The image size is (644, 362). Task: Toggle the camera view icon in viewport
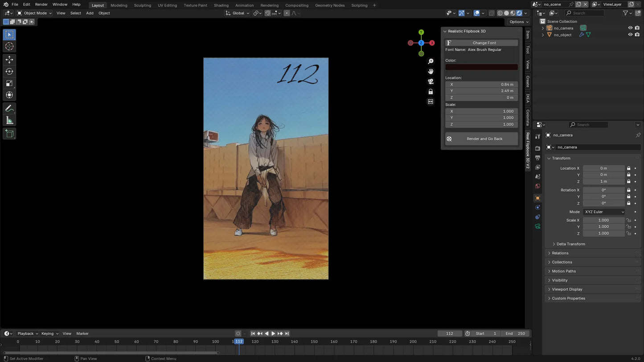(x=431, y=81)
